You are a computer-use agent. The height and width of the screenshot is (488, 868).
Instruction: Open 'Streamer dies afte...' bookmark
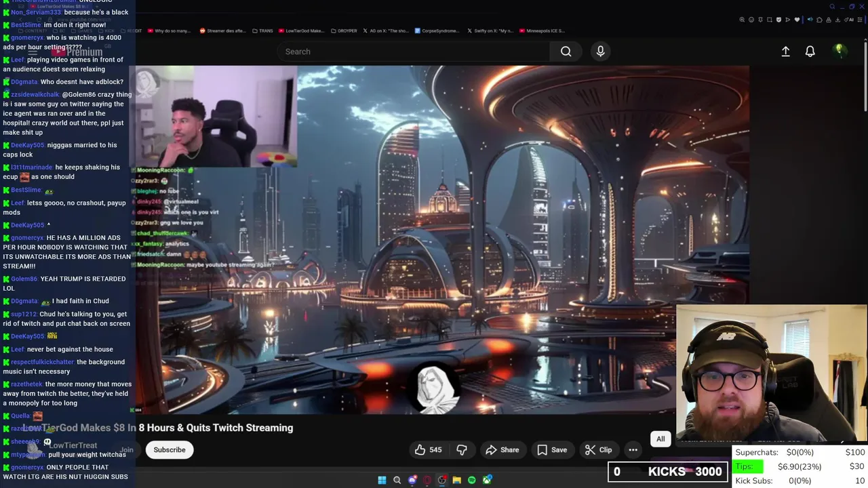[x=222, y=30]
